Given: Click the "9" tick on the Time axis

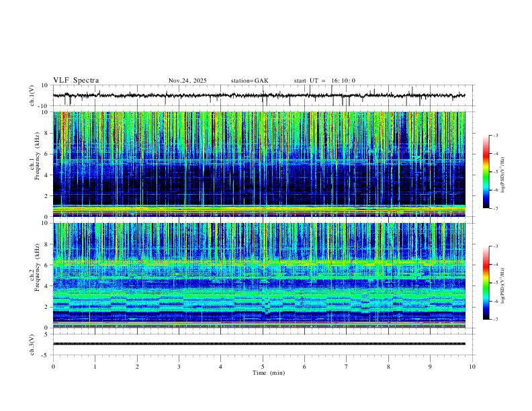Looking at the screenshot, I should [430, 367].
